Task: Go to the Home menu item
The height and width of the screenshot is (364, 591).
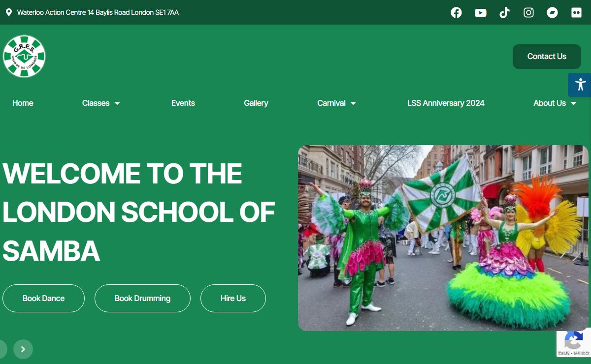Action: [x=23, y=103]
